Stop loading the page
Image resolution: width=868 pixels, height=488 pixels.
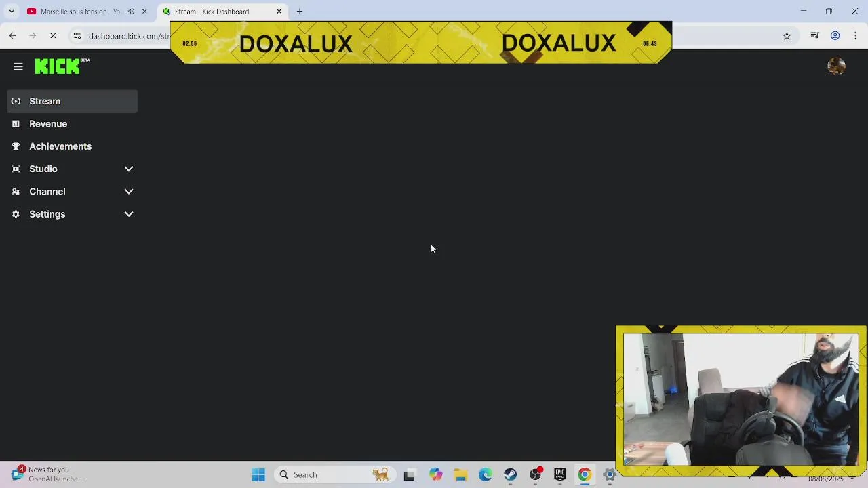pyautogui.click(x=53, y=35)
